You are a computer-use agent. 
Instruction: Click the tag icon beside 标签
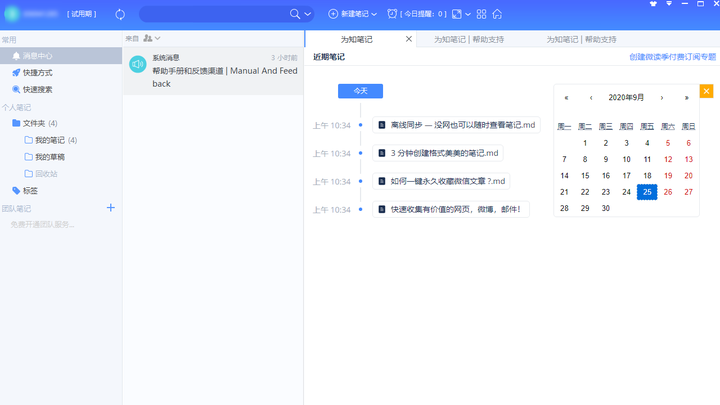[x=16, y=191]
